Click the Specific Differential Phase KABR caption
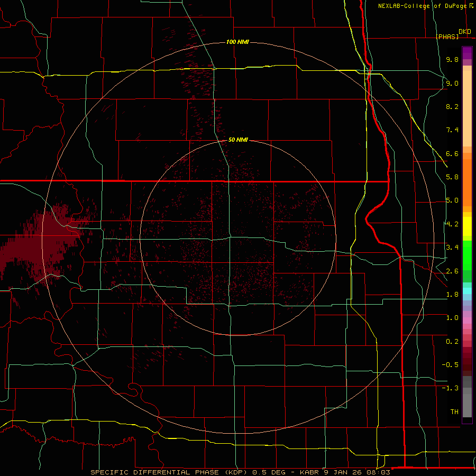This screenshot has width=476, height=476. tap(240, 472)
